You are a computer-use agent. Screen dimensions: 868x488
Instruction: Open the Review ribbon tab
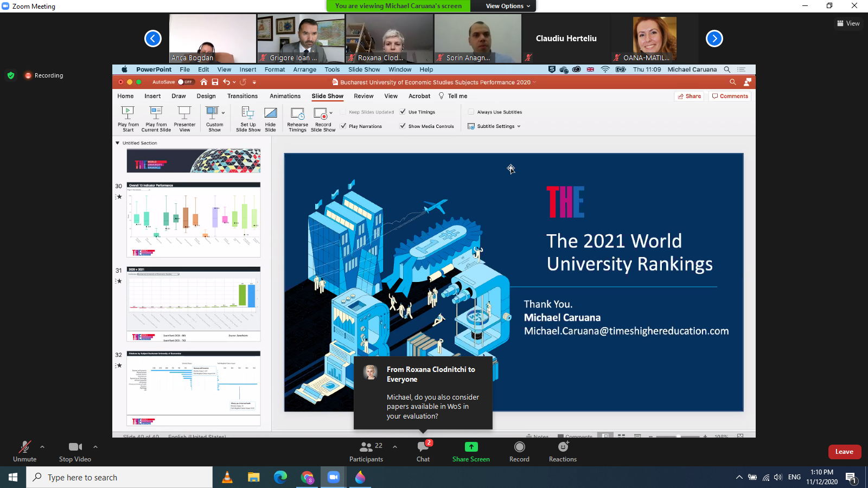pos(363,96)
